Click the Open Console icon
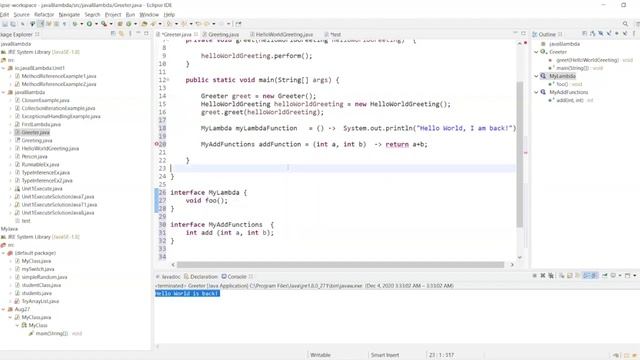The image size is (640, 360). click(x=628, y=276)
